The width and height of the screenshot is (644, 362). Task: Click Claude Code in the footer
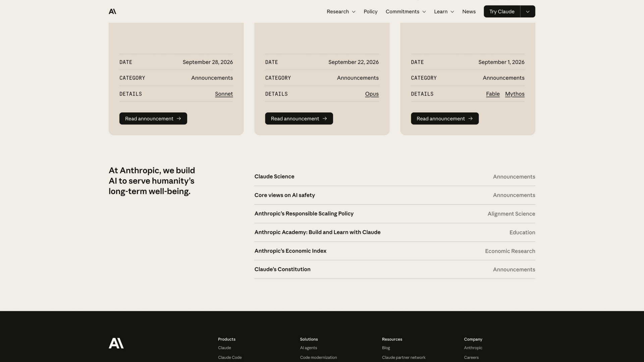(230, 358)
